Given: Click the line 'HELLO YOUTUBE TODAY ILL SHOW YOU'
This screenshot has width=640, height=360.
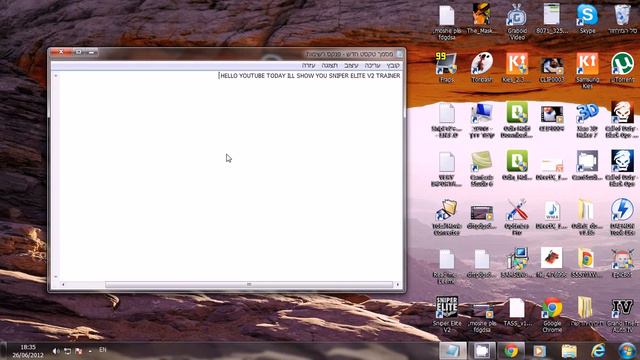Looking at the screenshot, I should coord(273,76).
